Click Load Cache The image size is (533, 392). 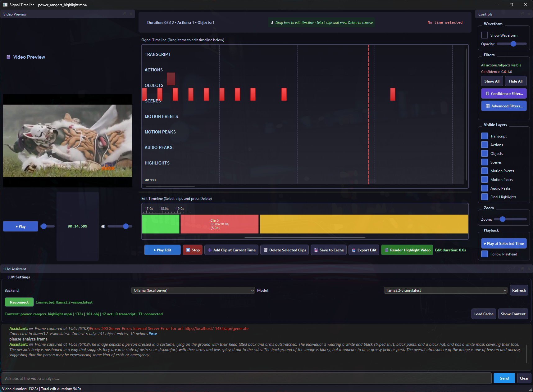click(x=484, y=314)
